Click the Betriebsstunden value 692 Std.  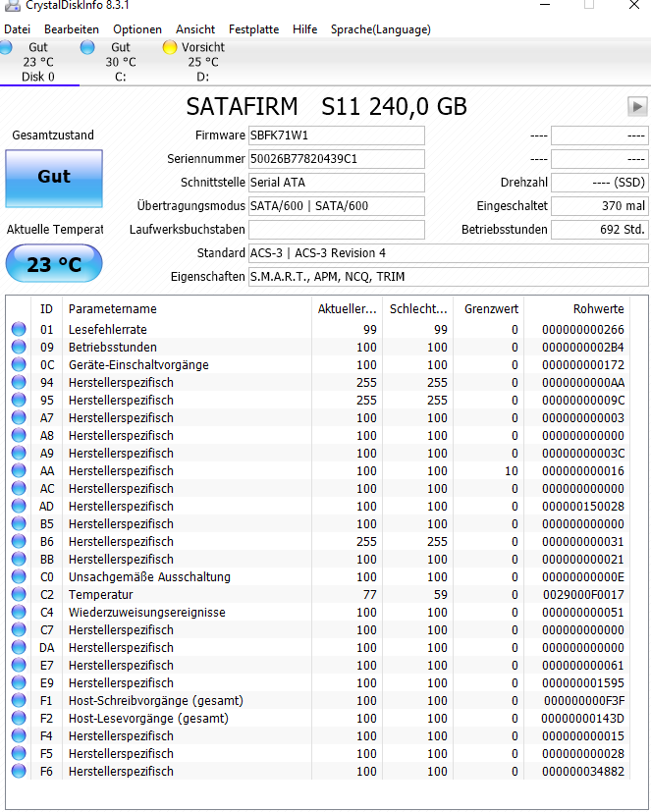pyautogui.click(x=599, y=230)
